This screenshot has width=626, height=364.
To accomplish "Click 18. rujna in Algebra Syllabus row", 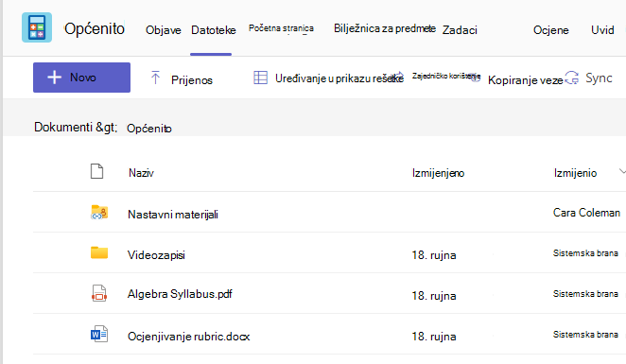I will pos(434,296).
